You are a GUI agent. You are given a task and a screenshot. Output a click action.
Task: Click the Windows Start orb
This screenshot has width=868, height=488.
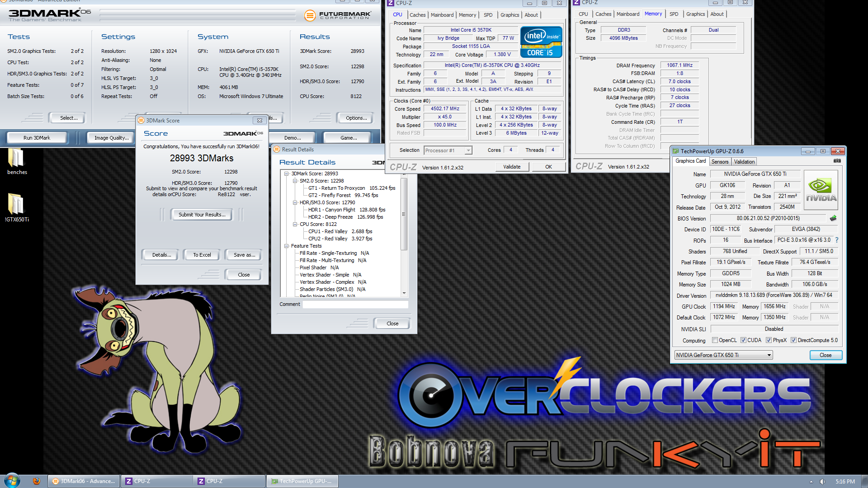coord(12,481)
